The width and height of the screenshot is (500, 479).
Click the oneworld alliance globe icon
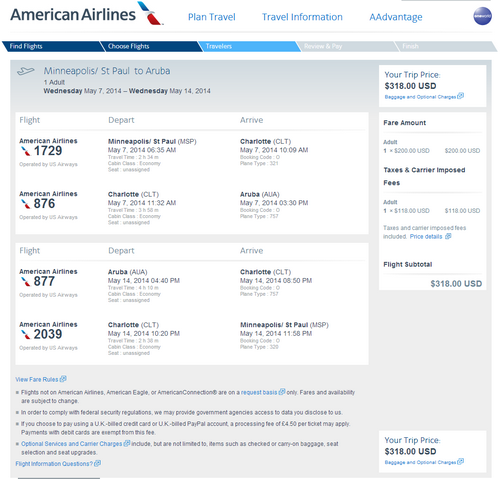point(482,16)
